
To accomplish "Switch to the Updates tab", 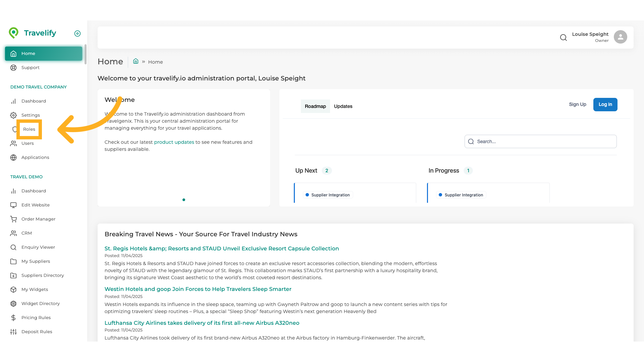I will [x=343, y=106].
